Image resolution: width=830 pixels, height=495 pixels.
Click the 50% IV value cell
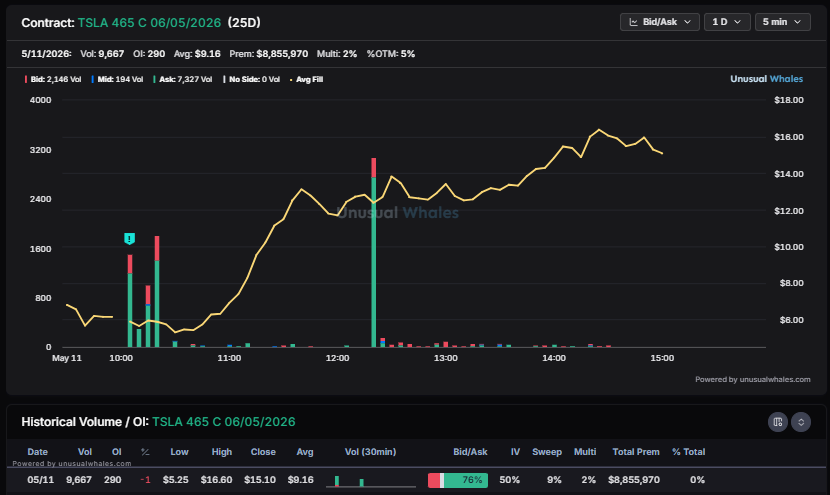pos(510,480)
